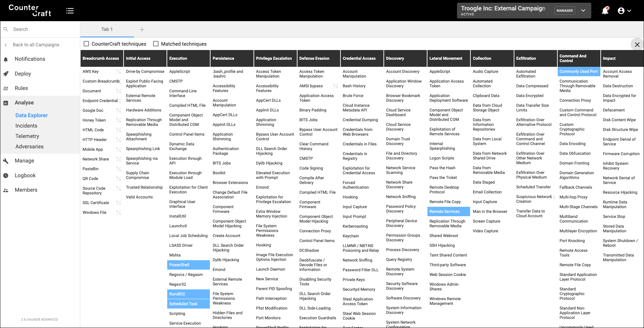This screenshot has width=644, height=328.
Task: Select the highlighted Scheduled Task technique
Action: click(188, 304)
